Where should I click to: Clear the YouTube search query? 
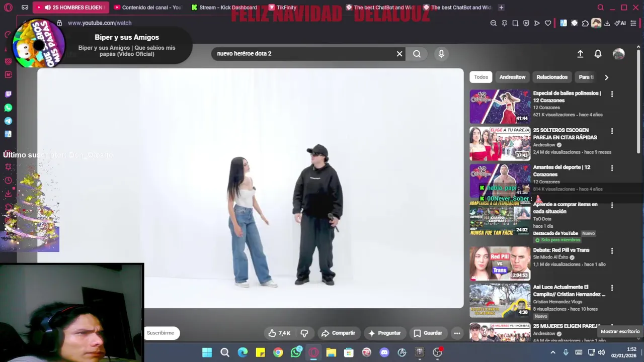pos(399,54)
